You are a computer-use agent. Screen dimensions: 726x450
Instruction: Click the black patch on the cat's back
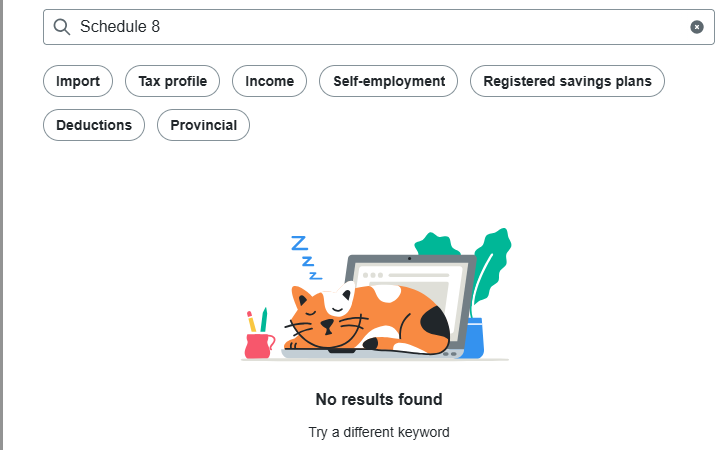point(435,321)
